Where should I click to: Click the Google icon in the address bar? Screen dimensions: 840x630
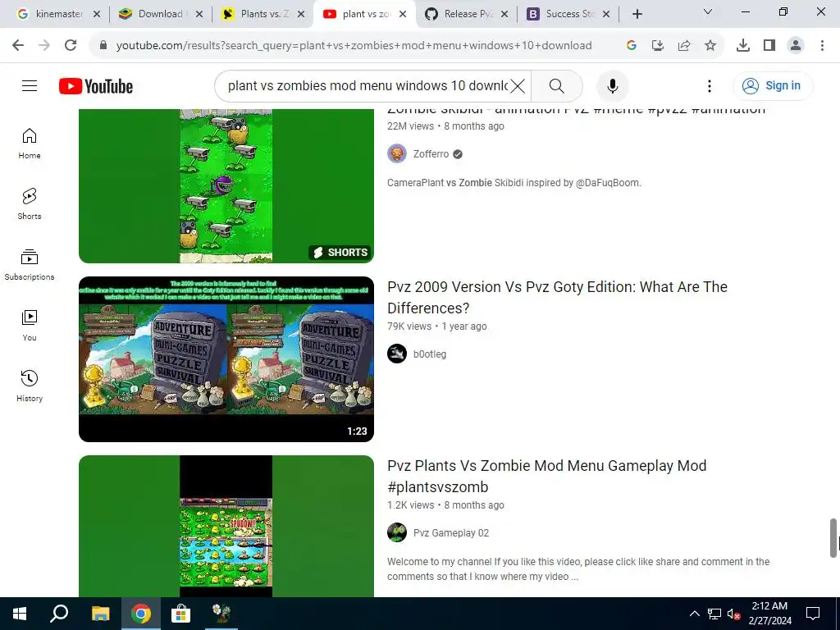click(x=631, y=45)
